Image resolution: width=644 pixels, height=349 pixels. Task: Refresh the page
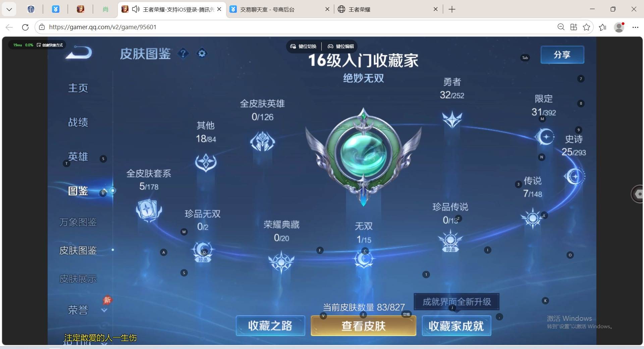click(25, 27)
